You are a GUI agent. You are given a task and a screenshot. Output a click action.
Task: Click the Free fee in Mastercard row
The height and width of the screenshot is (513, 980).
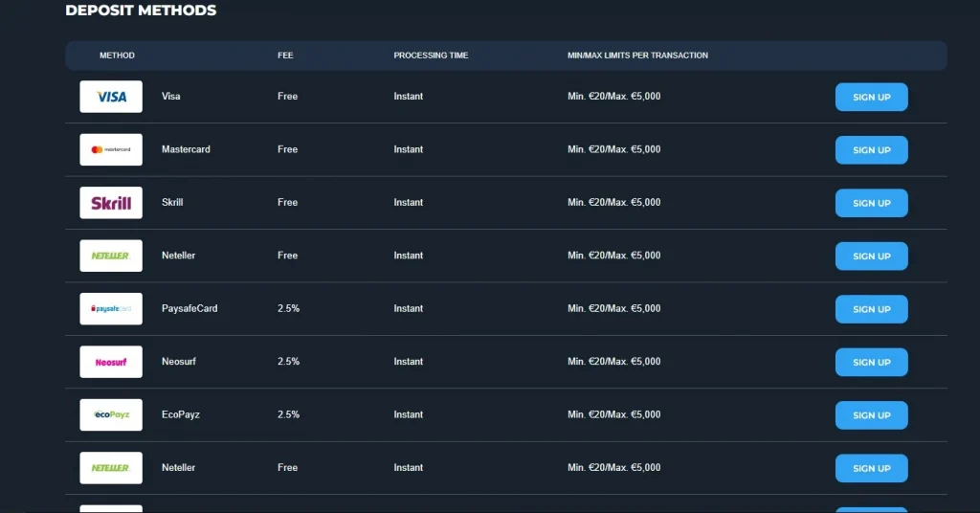tap(287, 149)
